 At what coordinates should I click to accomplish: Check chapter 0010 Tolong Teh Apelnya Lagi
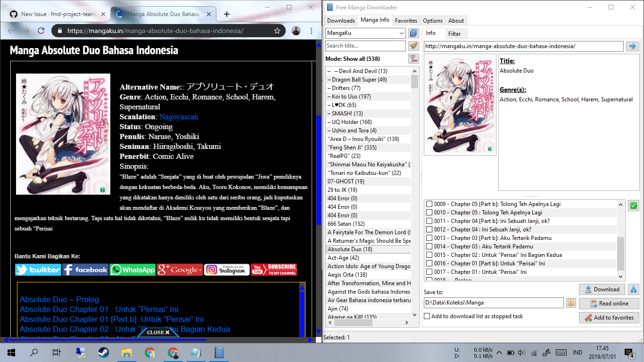pyautogui.click(x=429, y=213)
